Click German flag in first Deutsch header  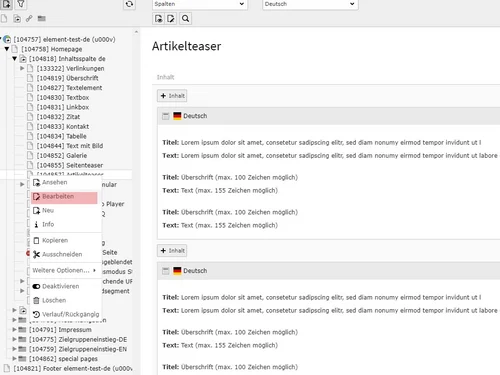point(177,116)
